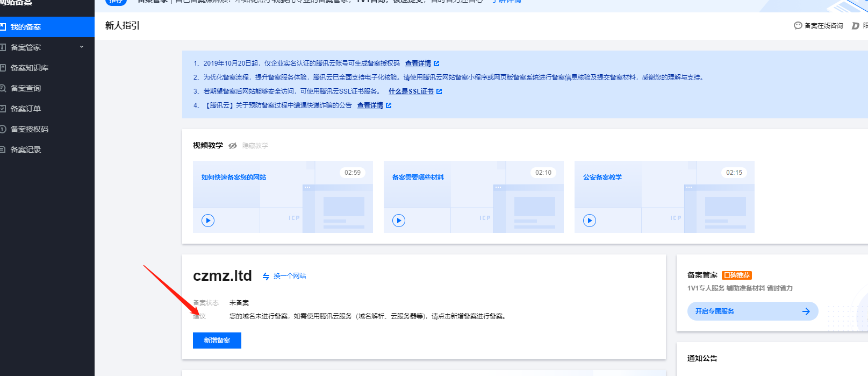Click 换一个网站 link

tap(290, 276)
